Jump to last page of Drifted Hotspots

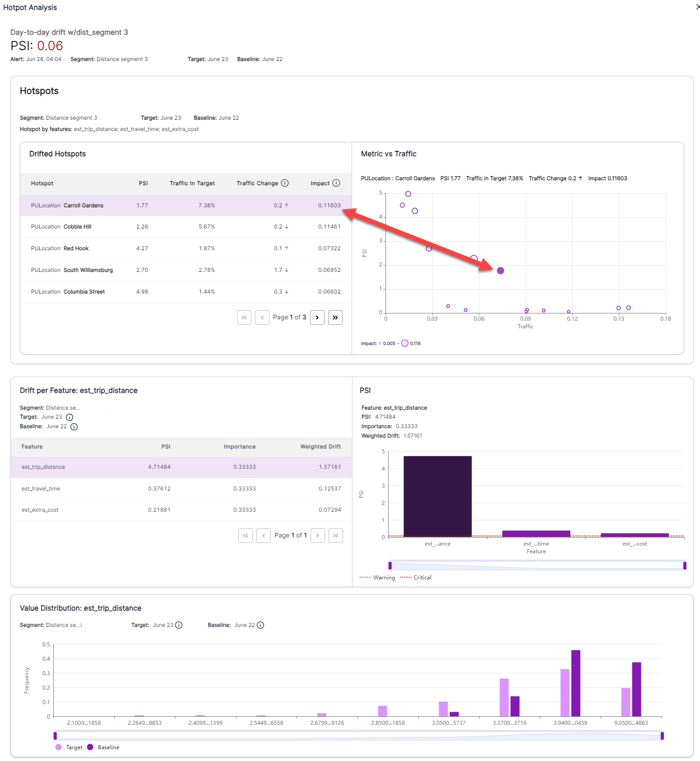click(335, 317)
